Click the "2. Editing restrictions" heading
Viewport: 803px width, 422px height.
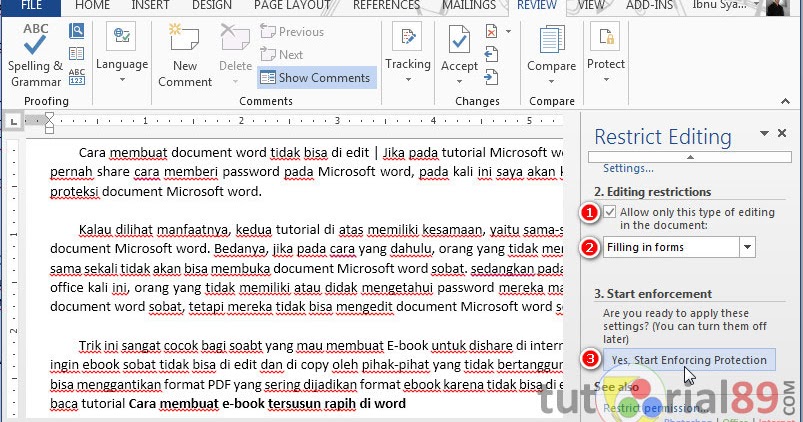653,192
